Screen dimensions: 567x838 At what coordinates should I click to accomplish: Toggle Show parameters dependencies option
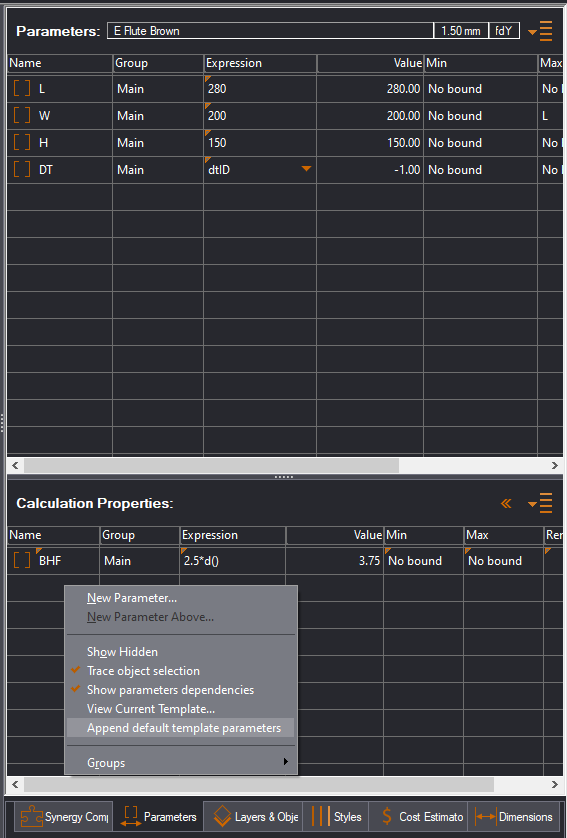(x=170, y=690)
